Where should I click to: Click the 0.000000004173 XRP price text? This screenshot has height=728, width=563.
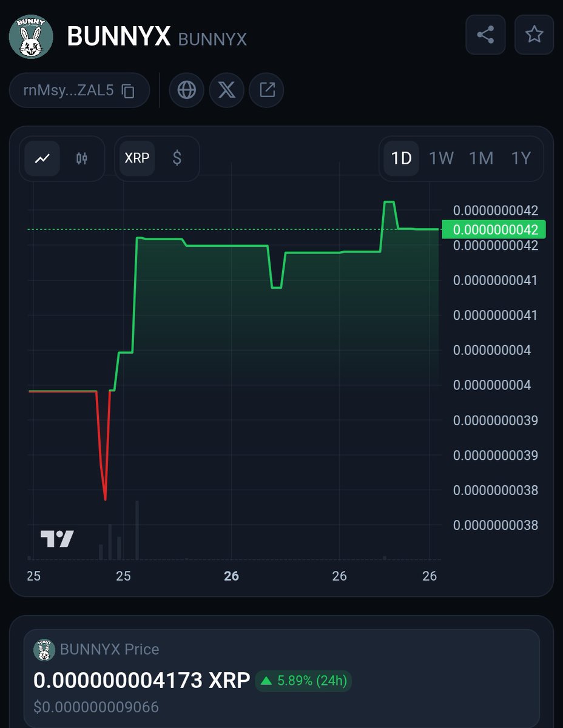(141, 681)
